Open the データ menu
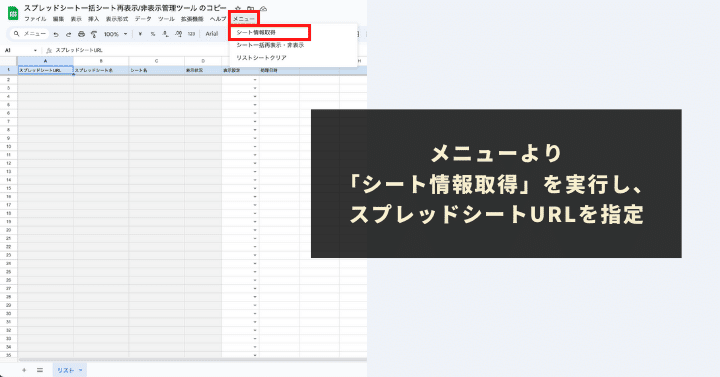 (x=143, y=19)
